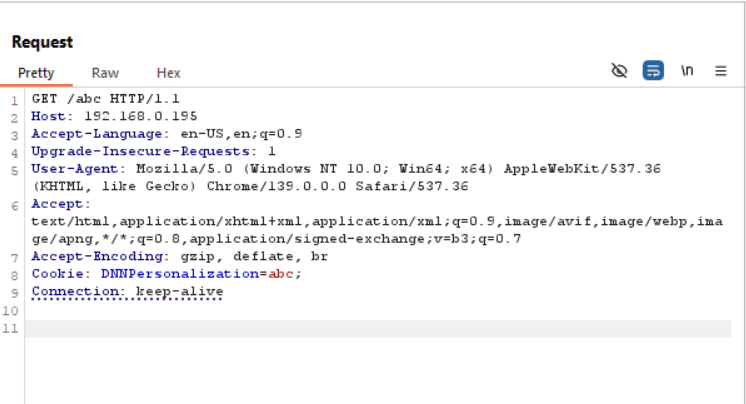Switch to the Hex tab
Image resolution: width=746 pixels, height=404 pixels.
click(168, 73)
